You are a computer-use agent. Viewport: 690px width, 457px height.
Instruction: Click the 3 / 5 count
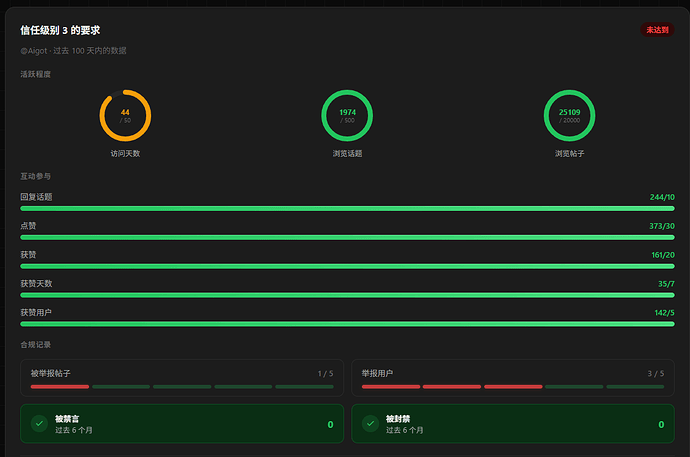(x=656, y=374)
